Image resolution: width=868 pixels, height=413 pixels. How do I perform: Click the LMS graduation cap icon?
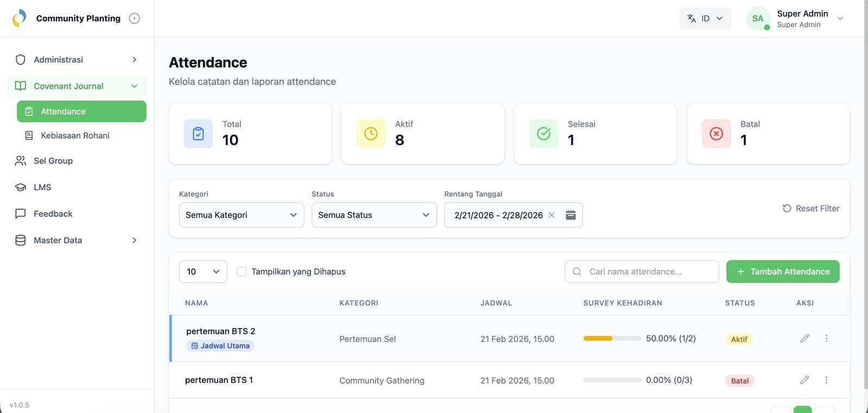point(21,188)
